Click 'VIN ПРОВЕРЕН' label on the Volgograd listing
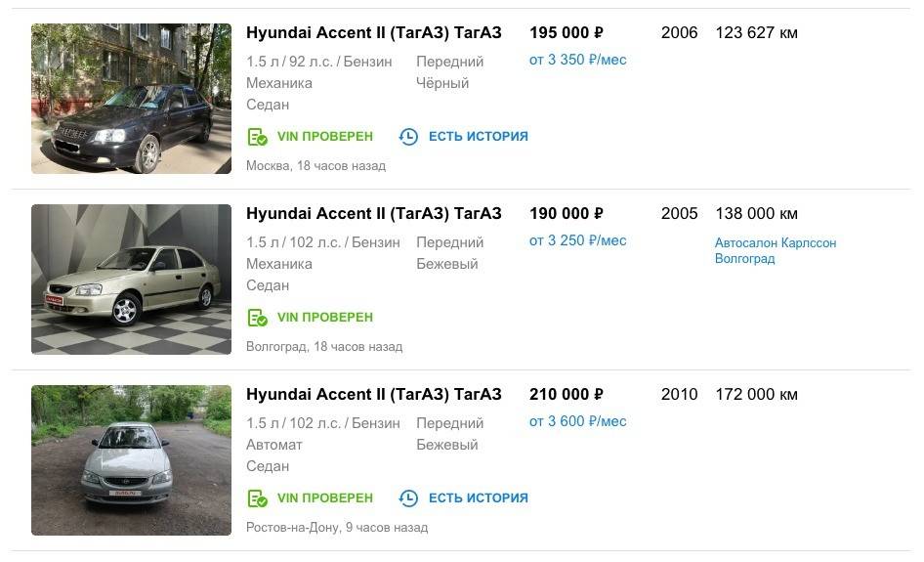The image size is (924, 562). (x=324, y=318)
